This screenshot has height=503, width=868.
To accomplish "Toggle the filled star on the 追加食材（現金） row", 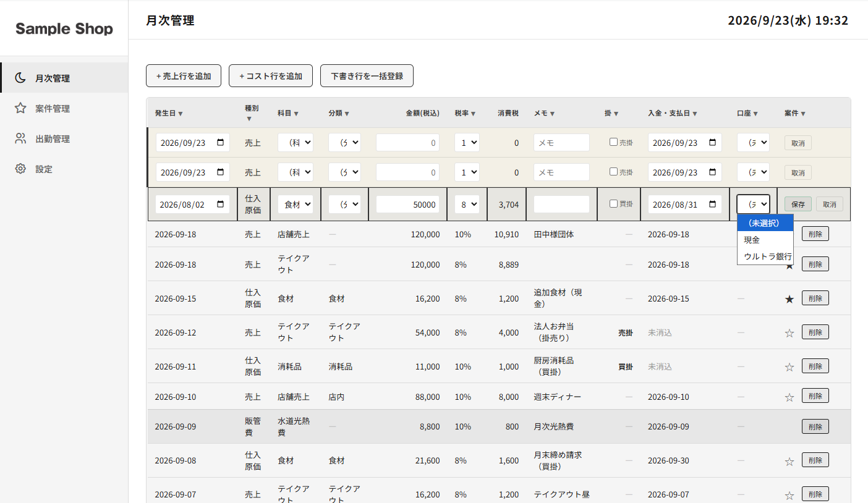I will point(789,299).
